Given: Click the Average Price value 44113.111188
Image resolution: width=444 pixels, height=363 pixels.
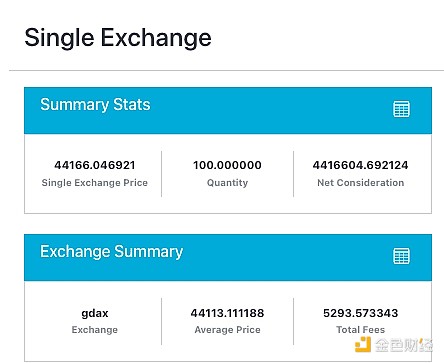Looking at the screenshot, I should tap(227, 313).
